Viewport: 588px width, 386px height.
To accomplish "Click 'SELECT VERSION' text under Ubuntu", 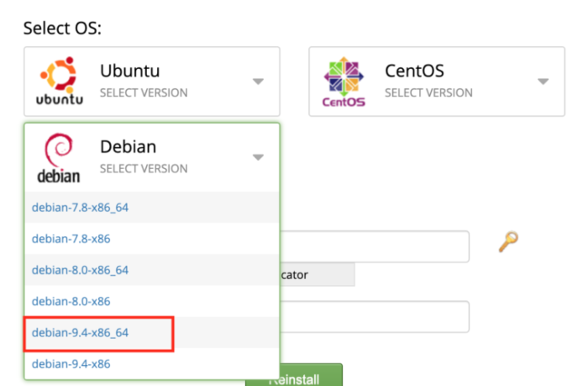I will pyautogui.click(x=144, y=93).
